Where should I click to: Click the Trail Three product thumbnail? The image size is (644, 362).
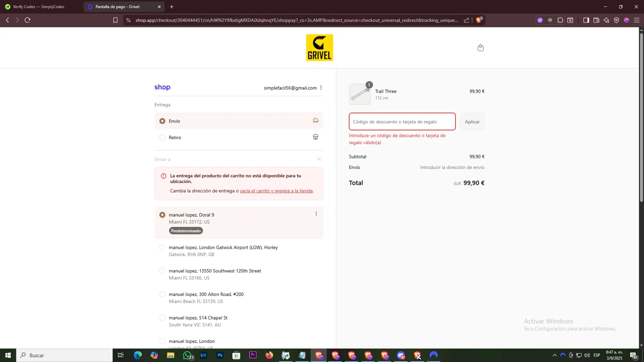[360, 94]
